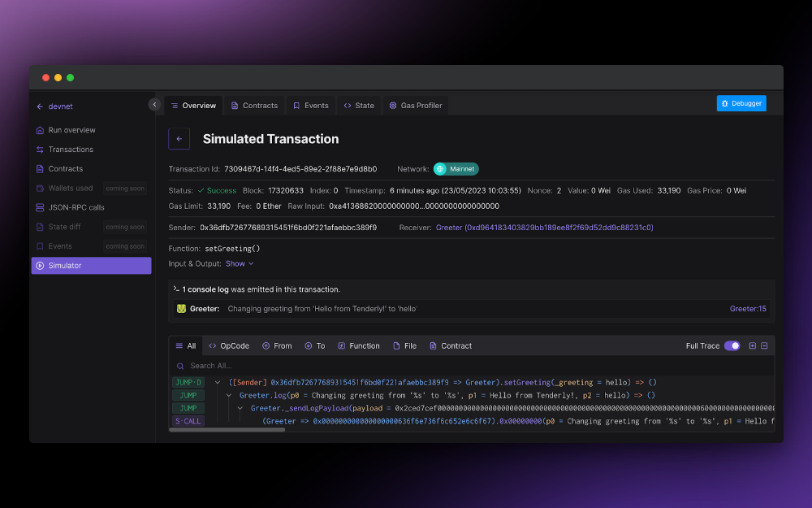The height and width of the screenshot is (508, 812).
Task: Click the Block number 17320633
Action: [286, 191]
